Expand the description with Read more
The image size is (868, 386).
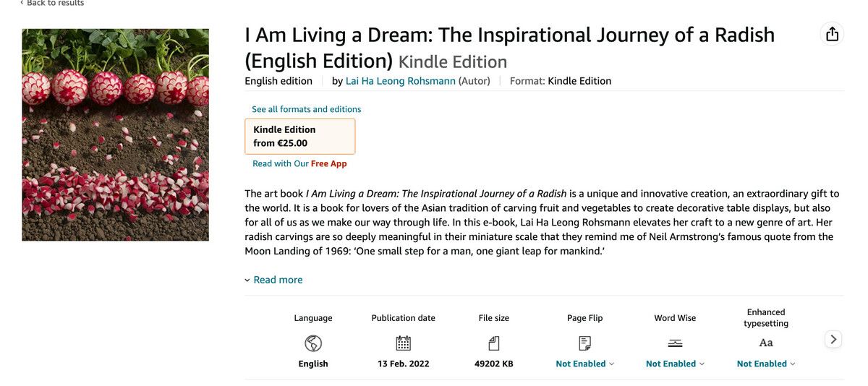tap(278, 280)
